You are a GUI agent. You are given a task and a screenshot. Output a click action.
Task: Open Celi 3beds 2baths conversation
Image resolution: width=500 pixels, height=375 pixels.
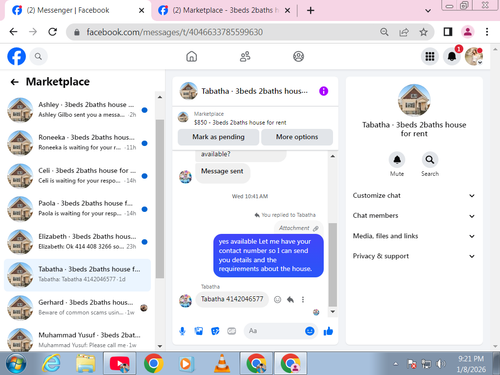pyautogui.click(x=77, y=176)
